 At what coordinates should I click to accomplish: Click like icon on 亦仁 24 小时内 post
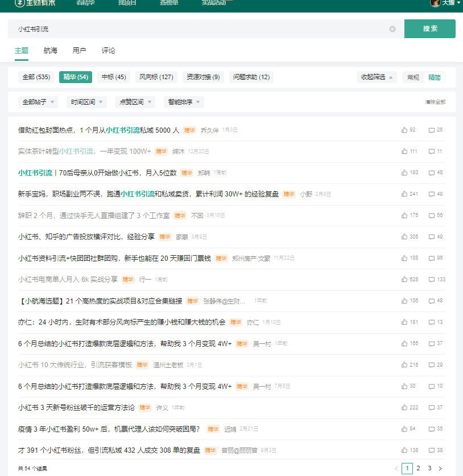404,322
